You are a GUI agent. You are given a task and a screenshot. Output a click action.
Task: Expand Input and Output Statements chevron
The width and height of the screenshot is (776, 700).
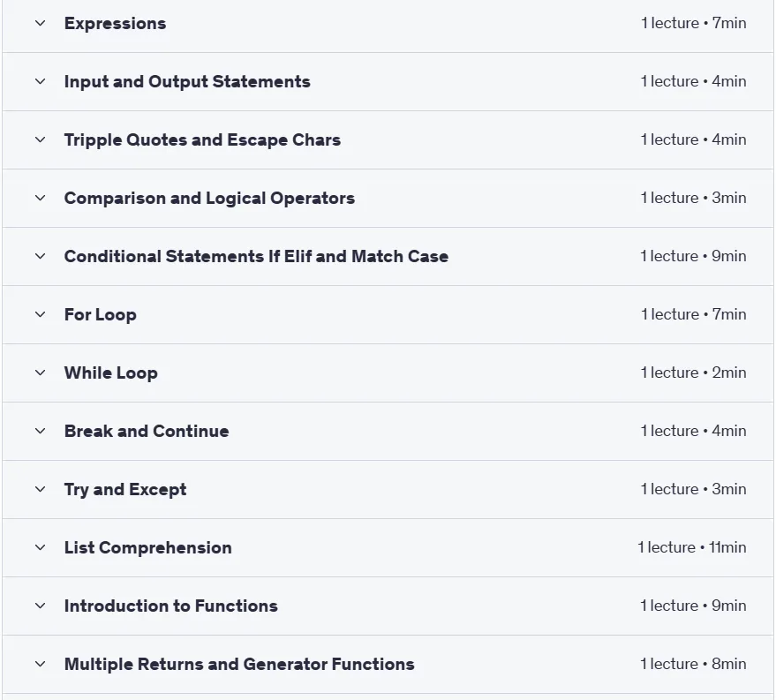pos(41,81)
